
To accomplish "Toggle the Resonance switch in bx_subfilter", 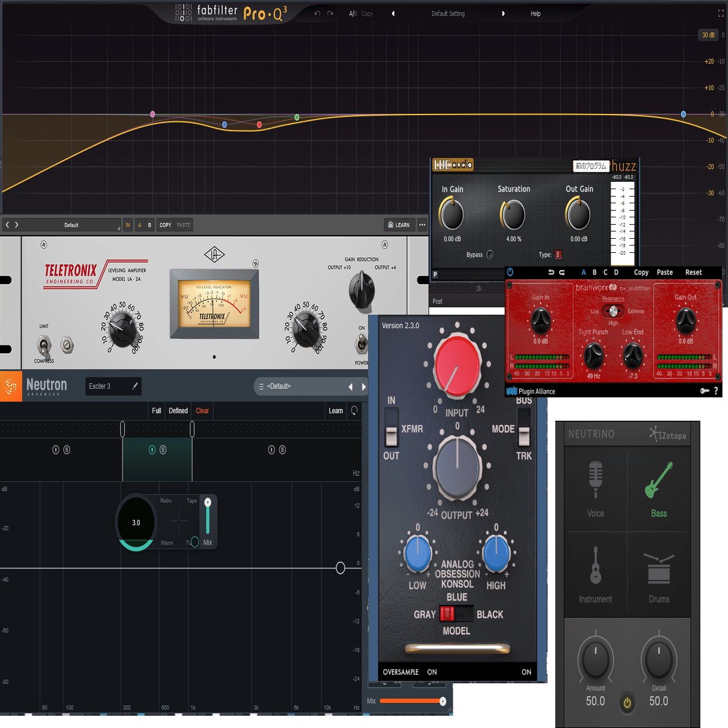I will pos(613,311).
